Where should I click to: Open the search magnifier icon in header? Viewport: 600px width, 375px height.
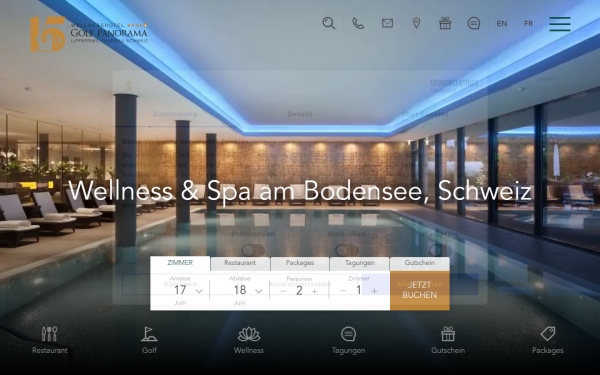329,23
